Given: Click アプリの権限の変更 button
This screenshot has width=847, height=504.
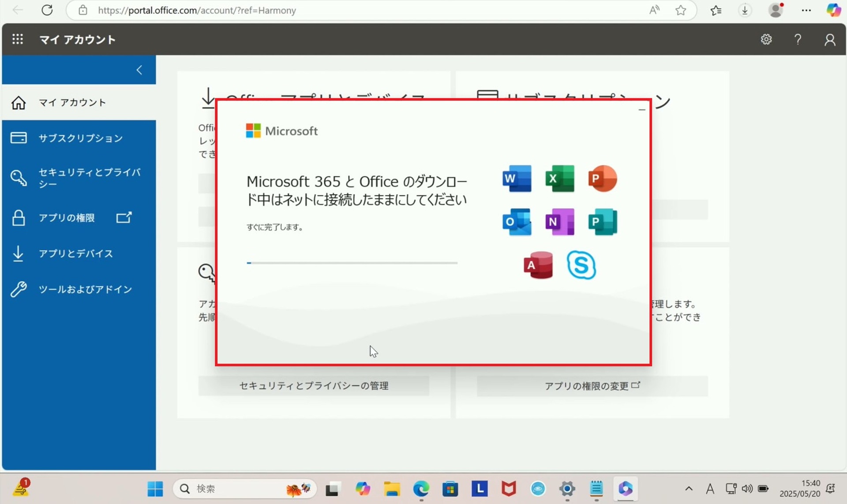Looking at the screenshot, I should point(592,386).
